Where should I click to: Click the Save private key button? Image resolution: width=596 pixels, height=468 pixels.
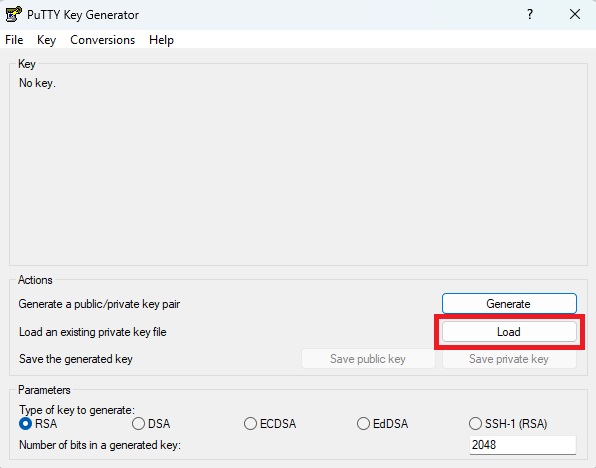(x=509, y=359)
